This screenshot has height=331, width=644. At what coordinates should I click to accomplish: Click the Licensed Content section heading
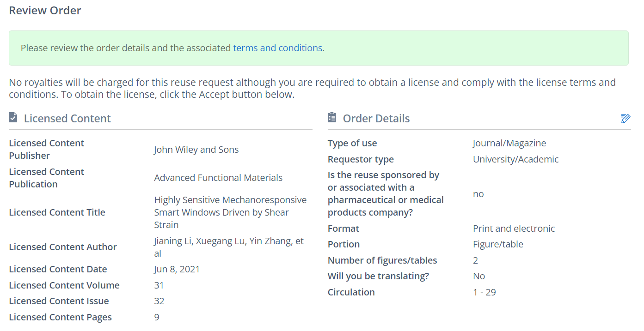pyautogui.click(x=67, y=119)
